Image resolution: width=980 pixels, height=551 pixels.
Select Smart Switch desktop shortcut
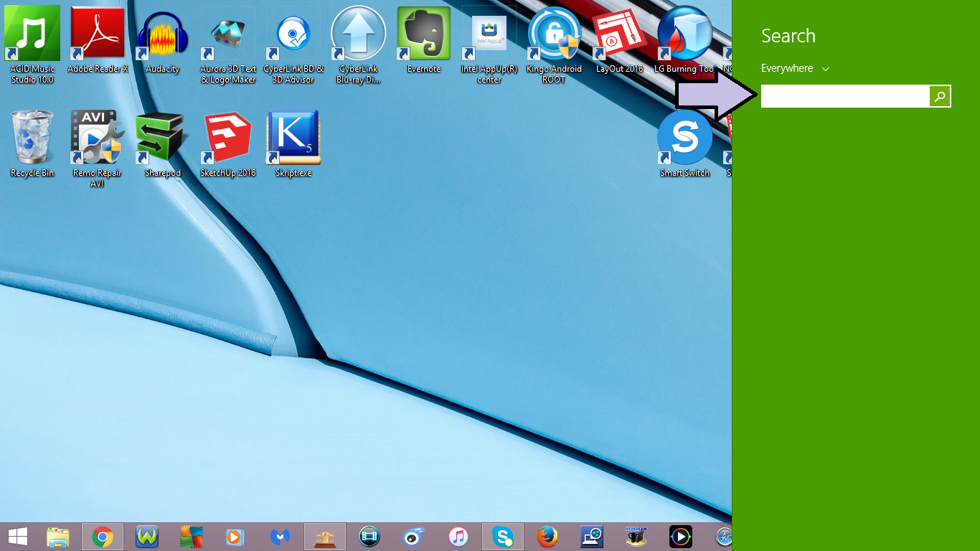[685, 143]
